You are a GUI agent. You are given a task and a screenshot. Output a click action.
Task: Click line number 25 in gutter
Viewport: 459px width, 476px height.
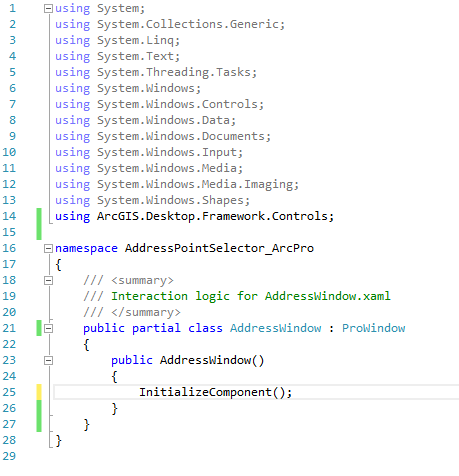click(9, 392)
